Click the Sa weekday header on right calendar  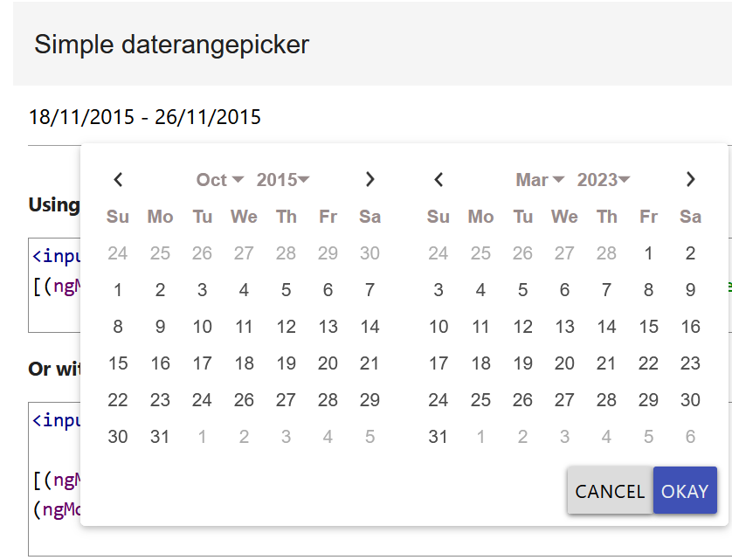[690, 216]
